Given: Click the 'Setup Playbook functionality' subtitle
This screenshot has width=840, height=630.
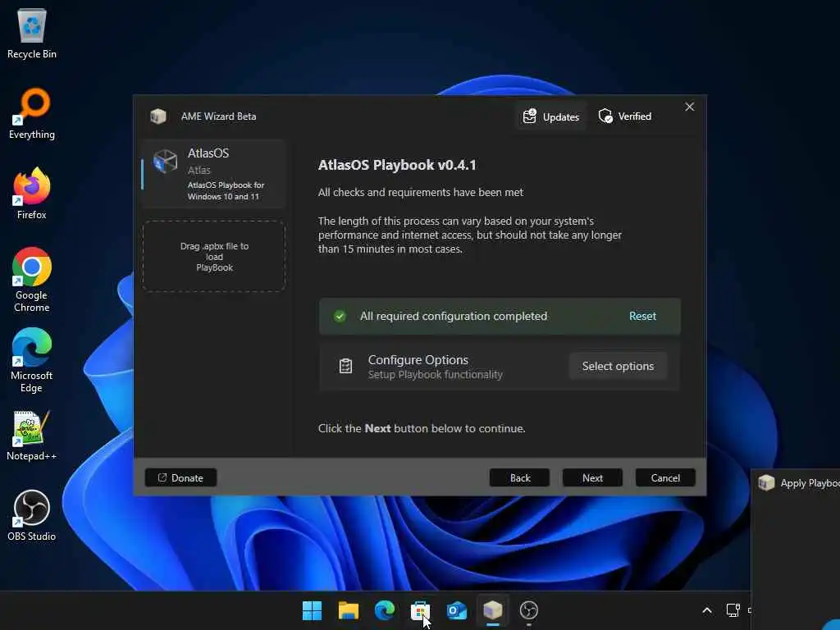Looking at the screenshot, I should pyautogui.click(x=435, y=374).
